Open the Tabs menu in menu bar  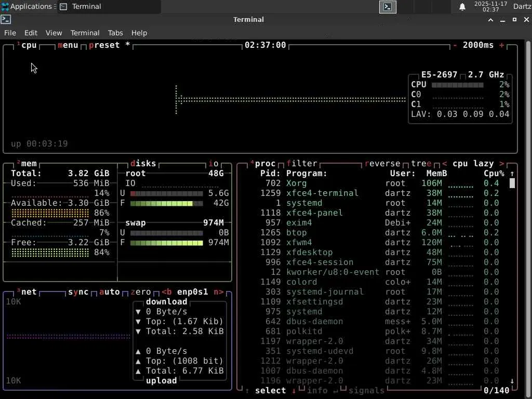coord(115,33)
